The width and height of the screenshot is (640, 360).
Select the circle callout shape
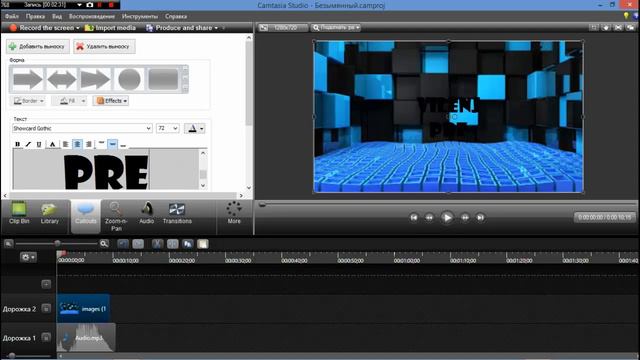129,79
